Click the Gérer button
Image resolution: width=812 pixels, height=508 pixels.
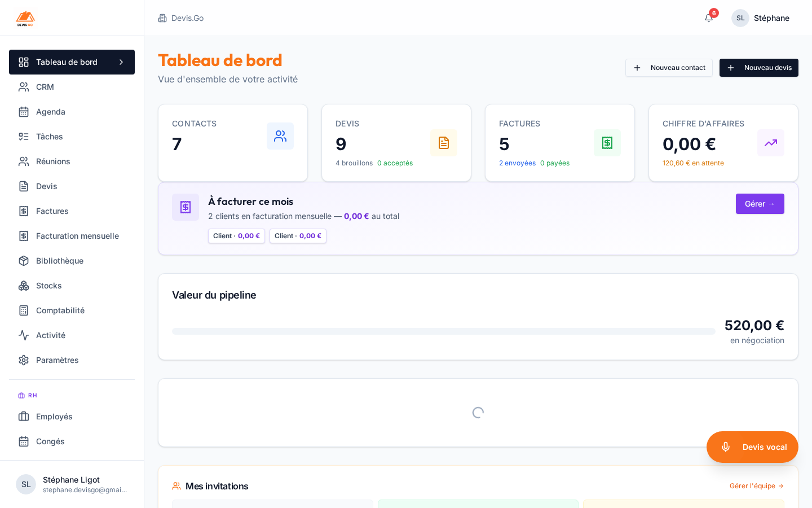[x=760, y=204]
